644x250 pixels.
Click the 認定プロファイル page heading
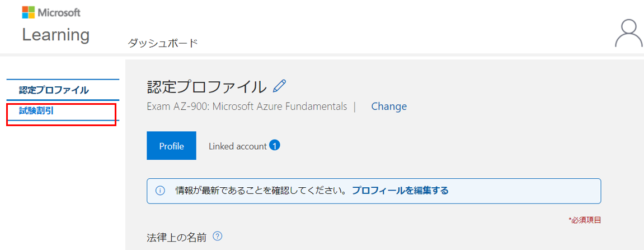(x=206, y=86)
